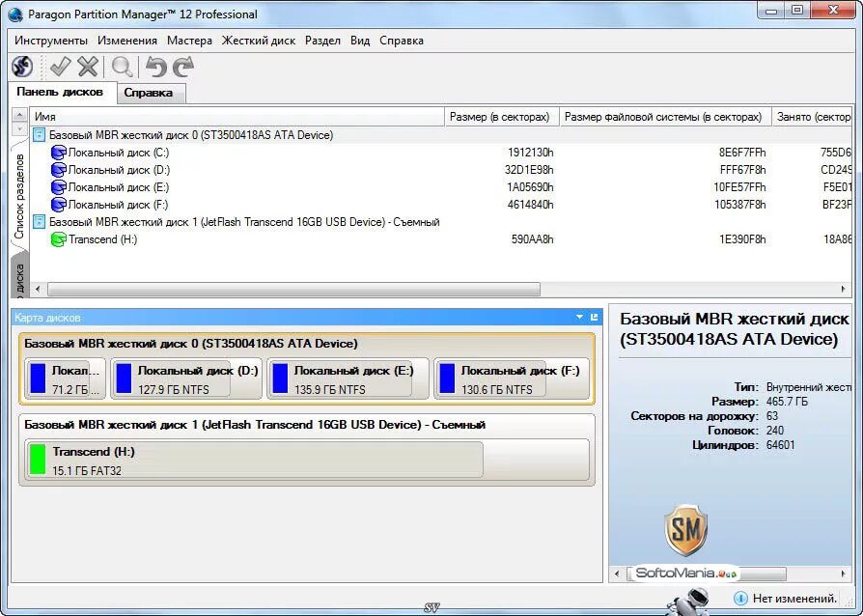Sort by the Имя column header
Viewport: 863px width, 616px height.
(237, 117)
